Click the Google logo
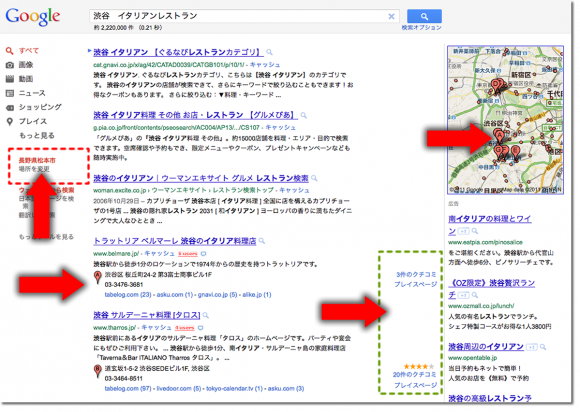Image resolution: width=580 pixels, height=412 pixels. pyautogui.click(x=33, y=17)
